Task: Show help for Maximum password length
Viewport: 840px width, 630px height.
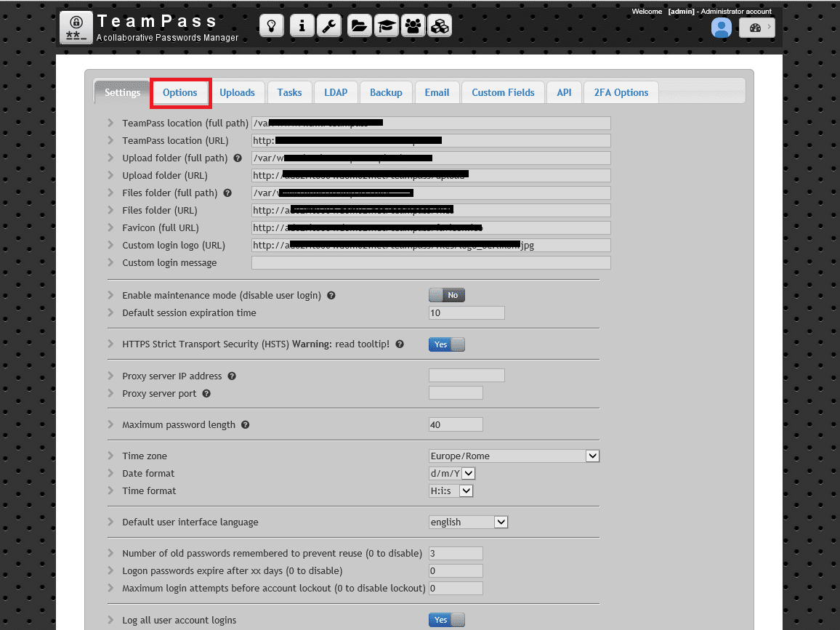Action: pos(246,425)
